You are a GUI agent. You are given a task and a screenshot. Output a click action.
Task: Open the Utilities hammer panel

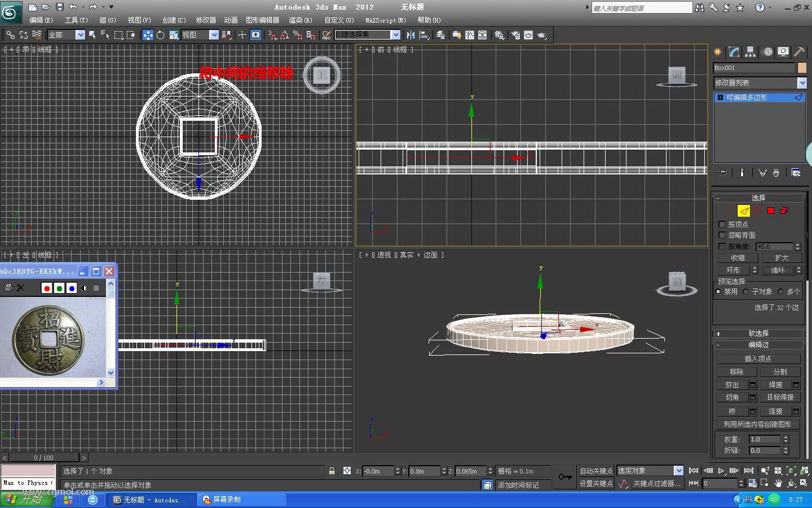tap(799, 52)
